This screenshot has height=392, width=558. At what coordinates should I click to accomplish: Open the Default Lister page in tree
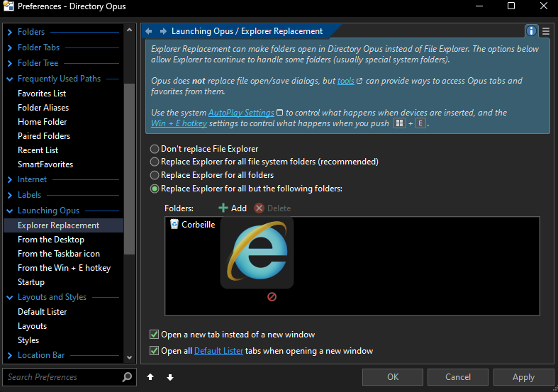42,312
